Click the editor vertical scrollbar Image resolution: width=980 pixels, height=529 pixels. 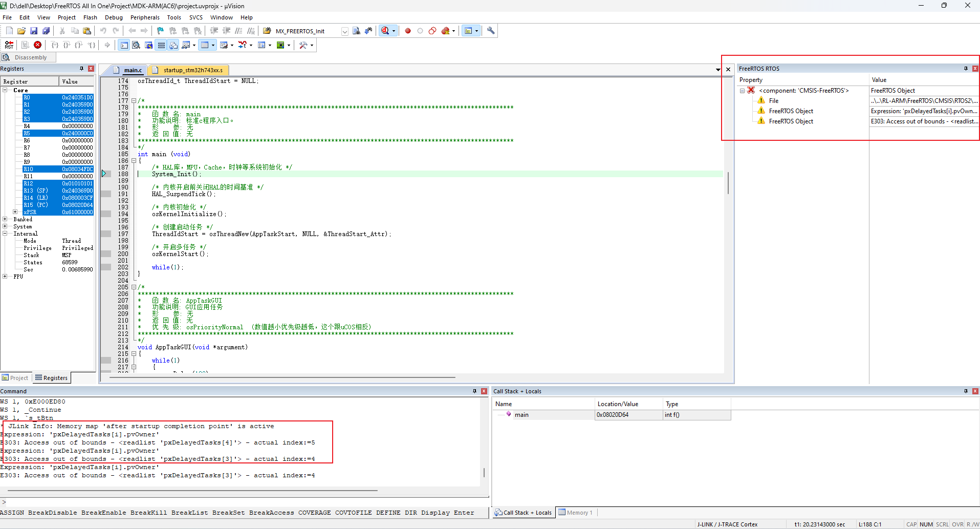pyautogui.click(x=728, y=183)
